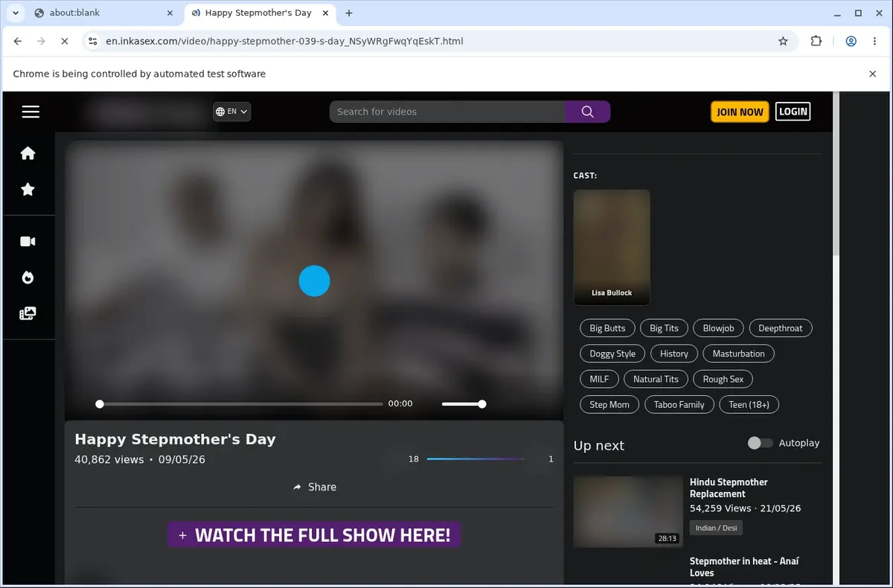893x588 pixels.
Task: Toggle the Autoplay switch
Action: click(x=760, y=443)
